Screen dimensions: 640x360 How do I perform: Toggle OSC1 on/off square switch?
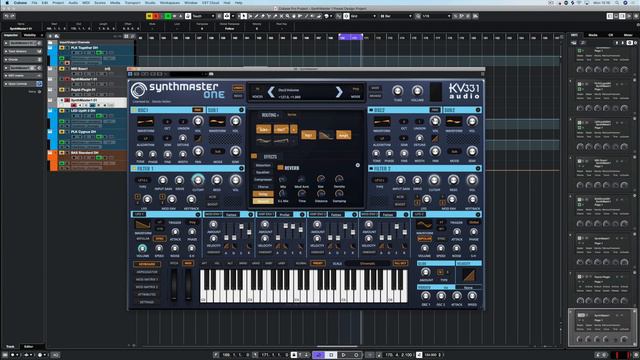134,110
